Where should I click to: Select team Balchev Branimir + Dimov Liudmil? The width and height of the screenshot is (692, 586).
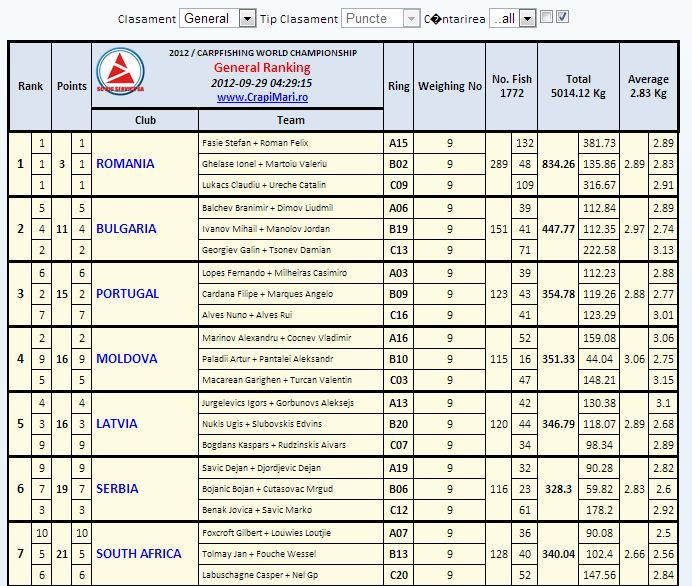pos(267,208)
